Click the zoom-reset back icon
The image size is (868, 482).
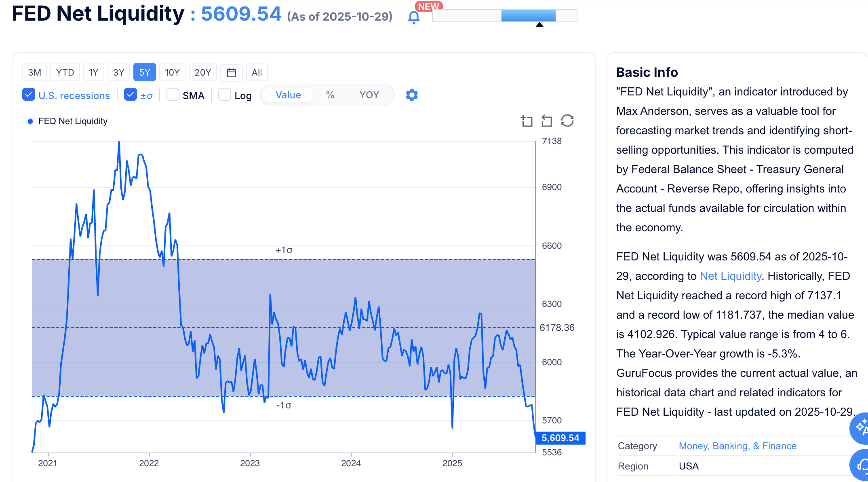[547, 121]
